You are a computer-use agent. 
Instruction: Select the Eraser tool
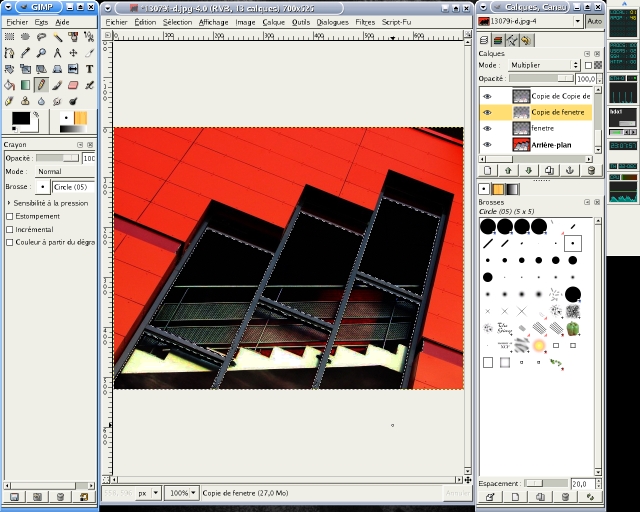pyautogui.click(x=73, y=85)
